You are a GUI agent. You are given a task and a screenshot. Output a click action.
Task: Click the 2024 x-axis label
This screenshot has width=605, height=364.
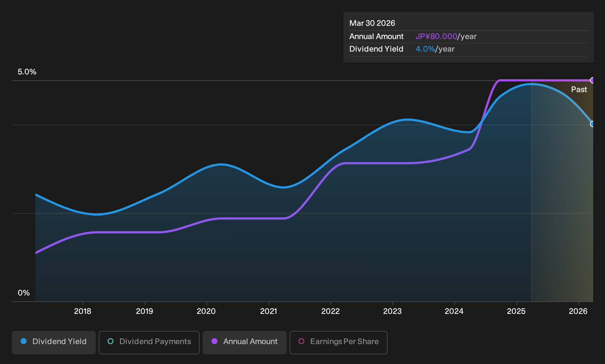click(x=454, y=311)
